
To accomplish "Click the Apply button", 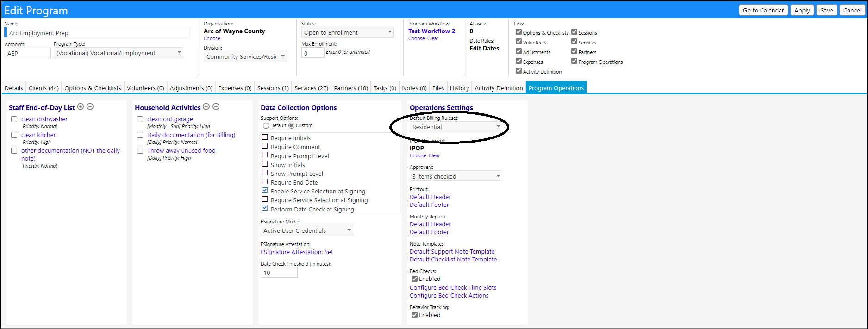I will pyautogui.click(x=802, y=10).
